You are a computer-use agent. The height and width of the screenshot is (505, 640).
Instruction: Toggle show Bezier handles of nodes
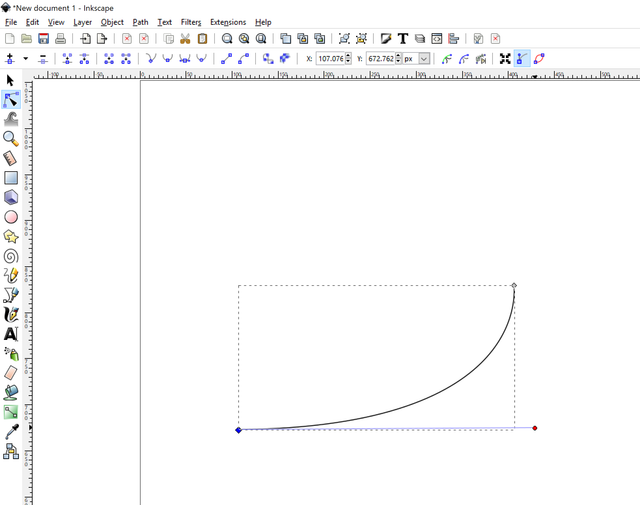click(x=522, y=59)
